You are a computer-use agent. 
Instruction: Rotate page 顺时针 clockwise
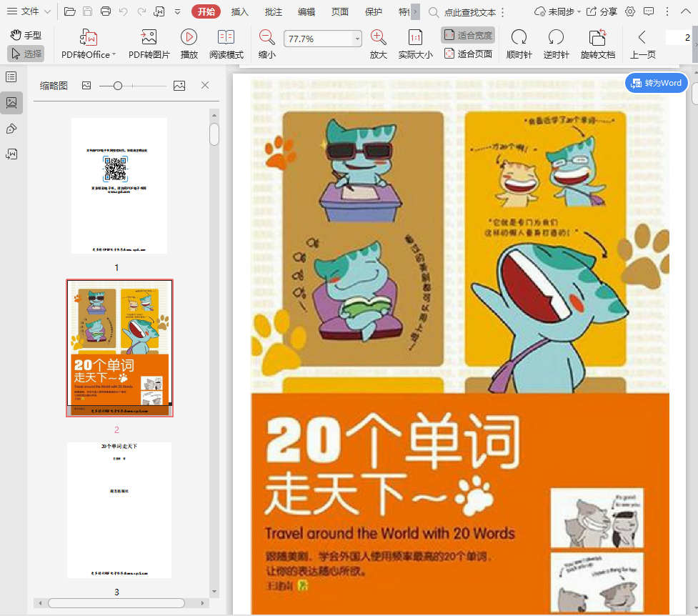(519, 44)
